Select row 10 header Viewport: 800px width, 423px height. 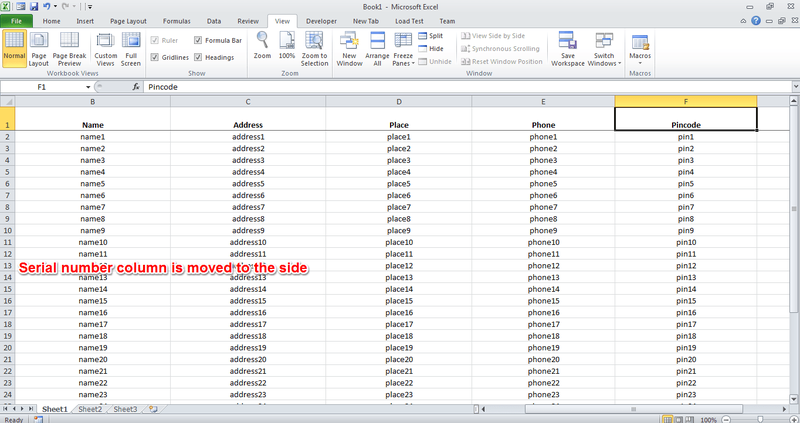[7, 231]
